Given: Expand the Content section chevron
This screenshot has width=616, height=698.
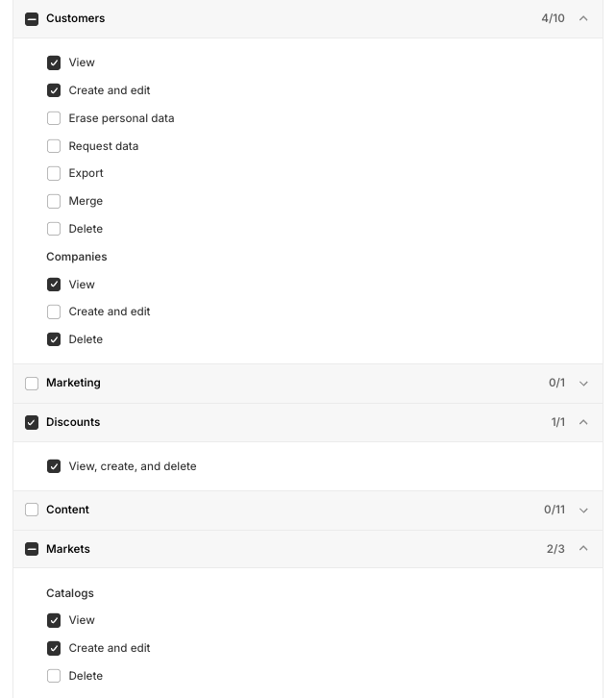Looking at the screenshot, I should tap(583, 510).
